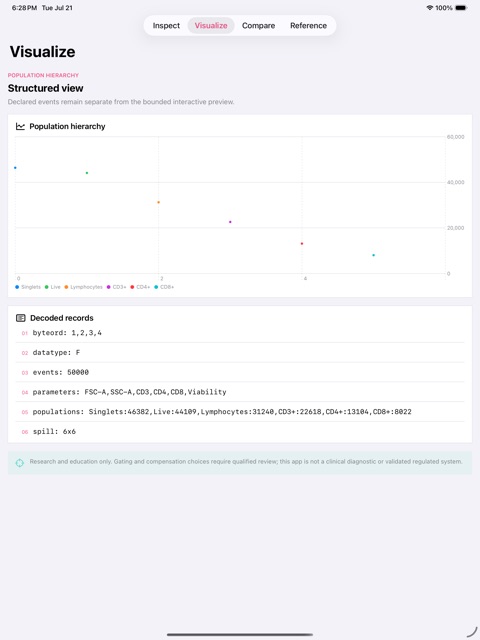Select the blue Singlets data point
Screen dimensions: 480x640
[x=16, y=168]
